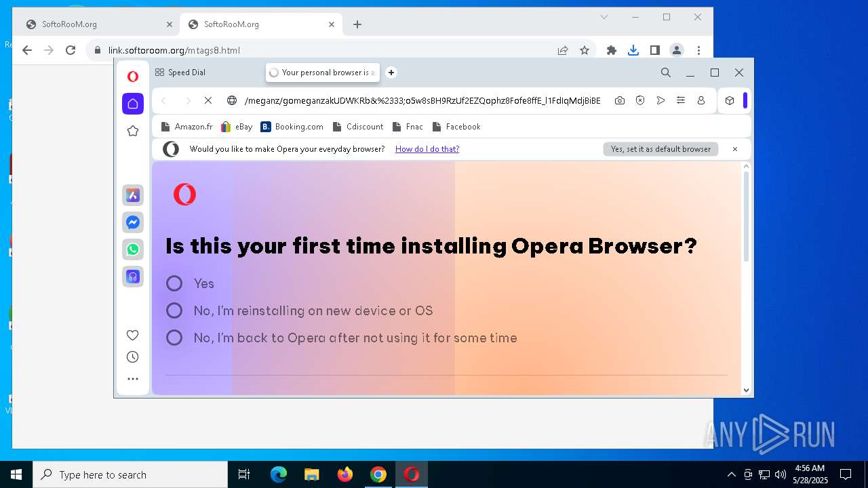Open Chrome three-dot menu
The width and height of the screenshot is (868, 488).
pyautogui.click(x=698, y=50)
